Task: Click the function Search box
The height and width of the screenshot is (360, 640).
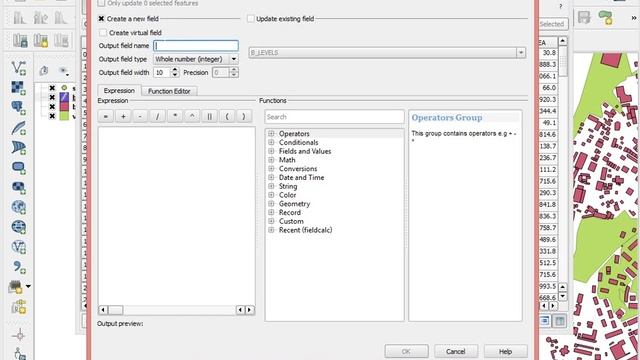Action: click(x=334, y=117)
